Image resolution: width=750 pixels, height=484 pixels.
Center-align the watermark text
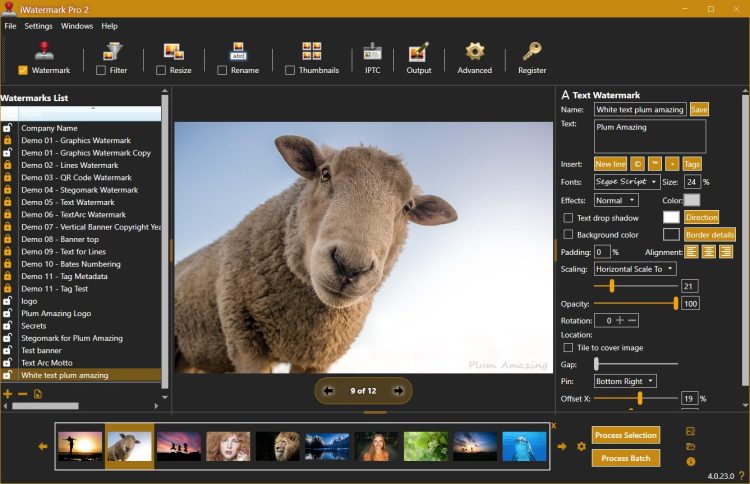(x=709, y=252)
